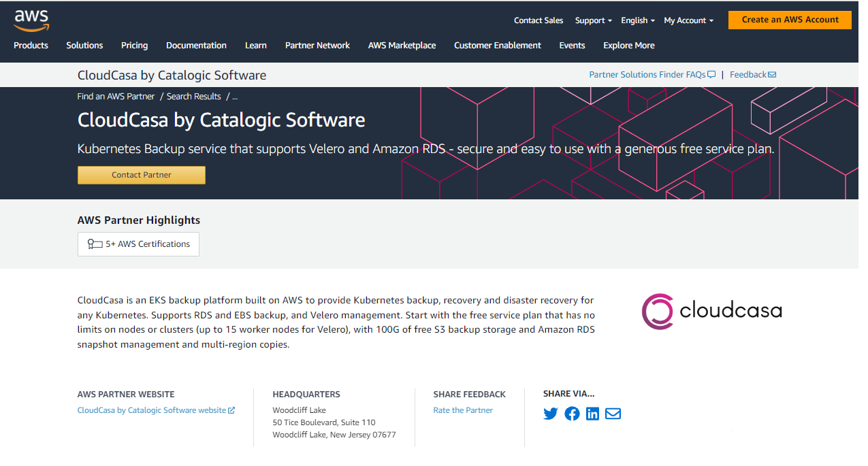Share via the email envelope icon
Viewport: 868px width, 466px height.
(x=612, y=413)
